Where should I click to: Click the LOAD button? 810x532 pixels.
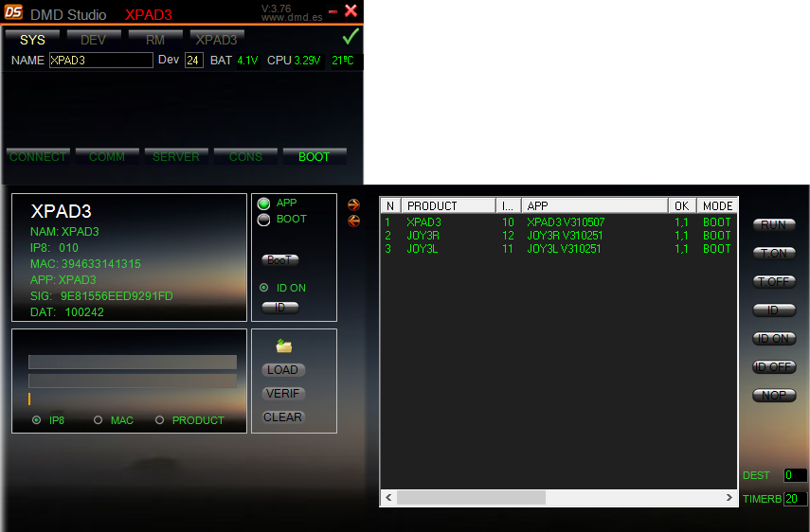point(283,370)
